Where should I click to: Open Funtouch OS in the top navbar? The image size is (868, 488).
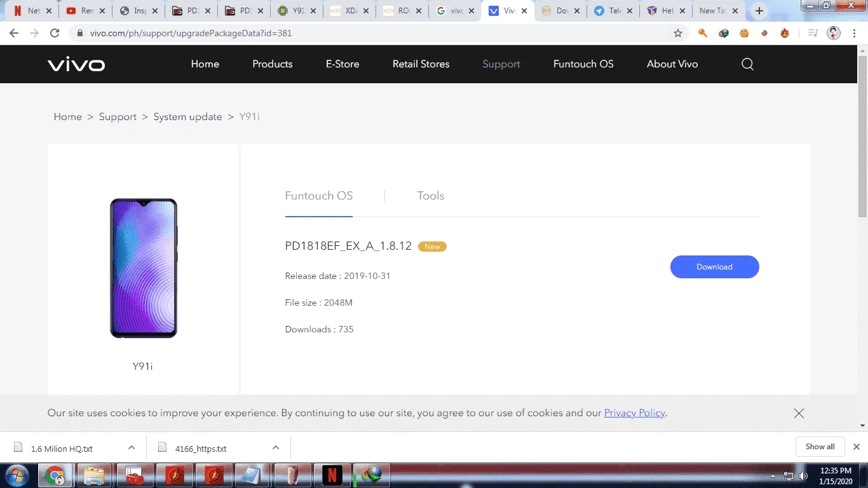[x=583, y=64]
